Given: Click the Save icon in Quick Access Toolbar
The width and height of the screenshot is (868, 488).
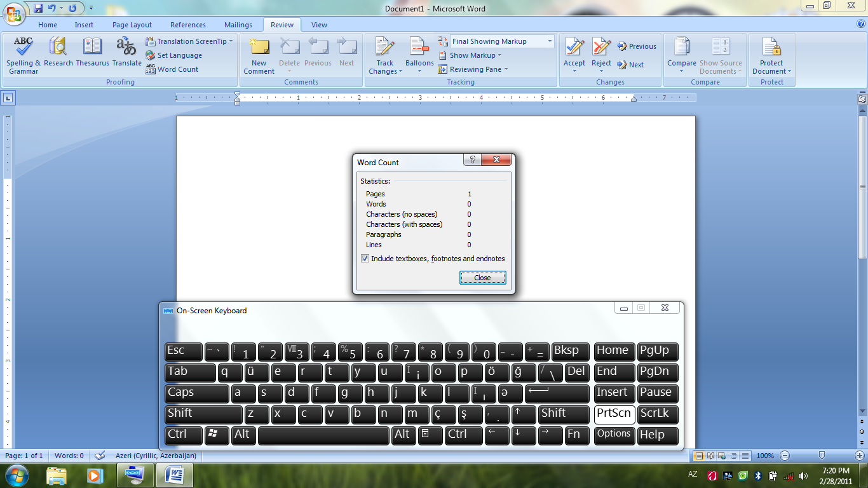Looking at the screenshot, I should tap(38, 8).
